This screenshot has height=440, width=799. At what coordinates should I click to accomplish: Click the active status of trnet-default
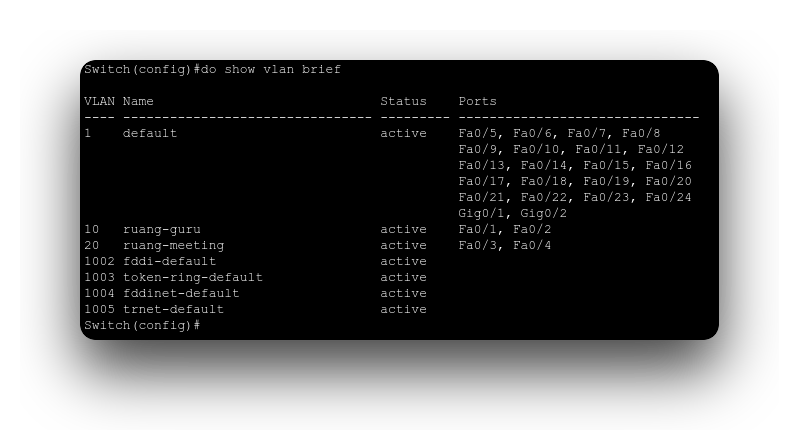pyautogui.click(x=403, y=309)
